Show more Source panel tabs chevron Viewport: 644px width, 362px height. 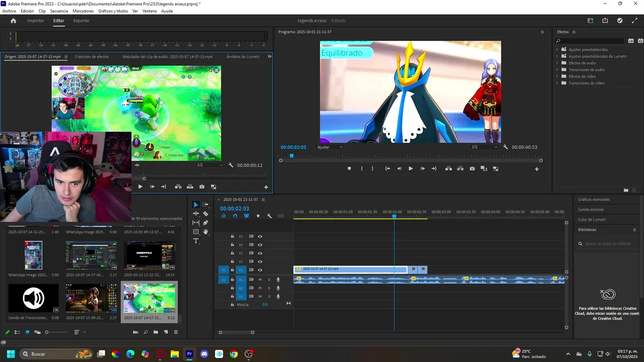[x=269, y=56]
